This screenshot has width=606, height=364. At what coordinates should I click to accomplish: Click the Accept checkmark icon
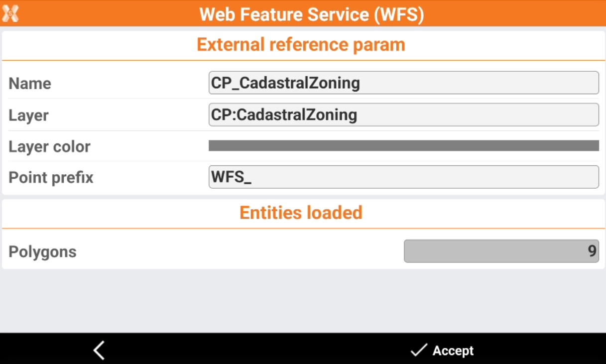click(x=418, y=350)
